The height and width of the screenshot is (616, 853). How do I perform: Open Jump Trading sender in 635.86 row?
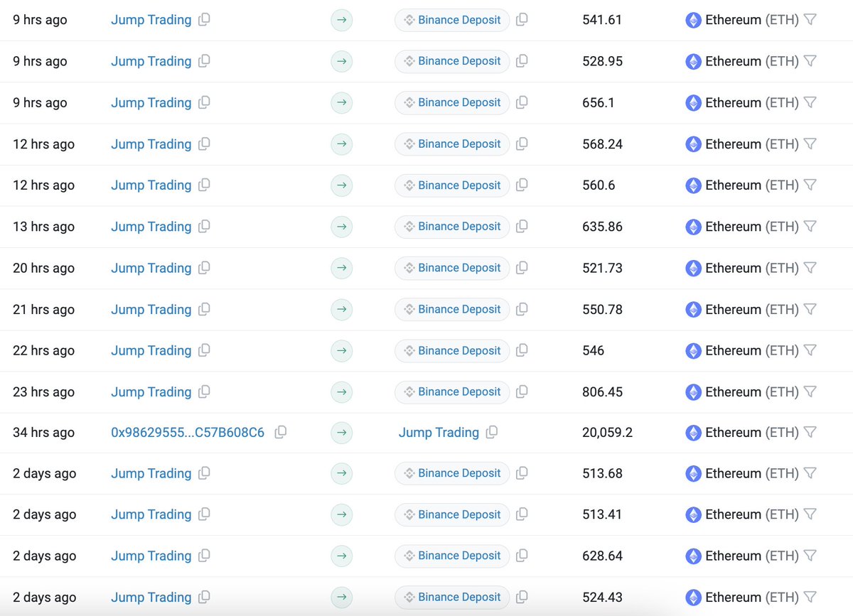click(151, 227)
